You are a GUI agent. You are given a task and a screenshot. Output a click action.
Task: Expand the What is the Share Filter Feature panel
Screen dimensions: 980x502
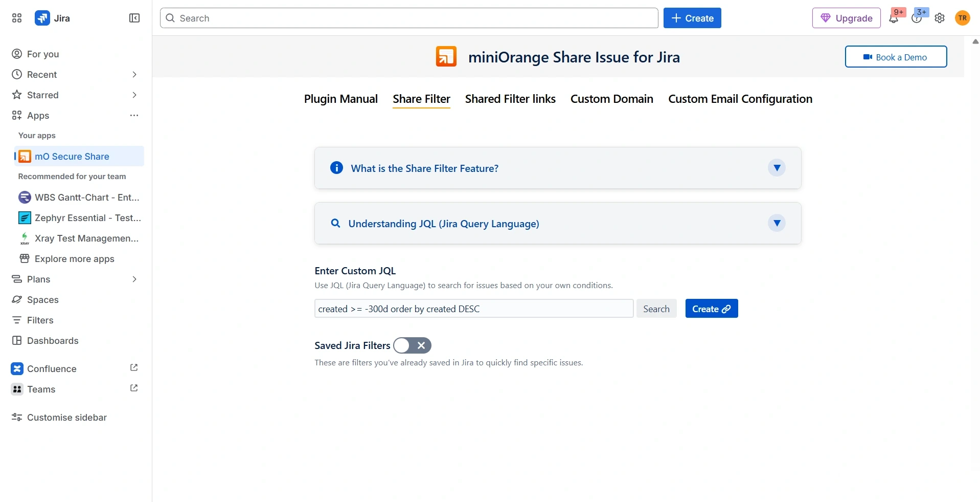pos(777,168)
